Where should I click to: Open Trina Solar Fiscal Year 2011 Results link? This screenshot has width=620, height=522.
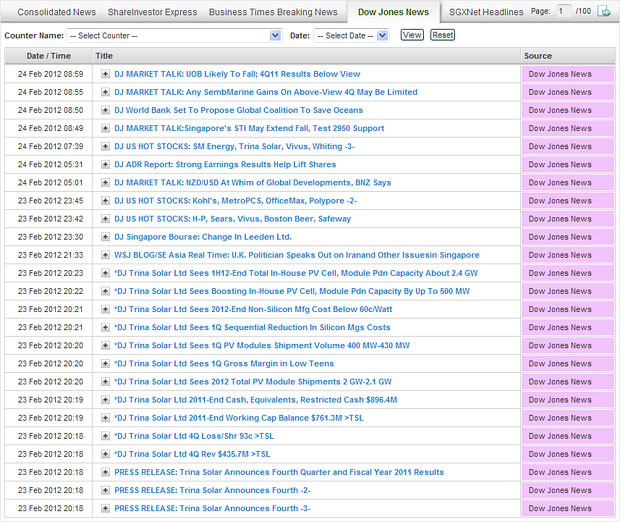click(279, 472)
